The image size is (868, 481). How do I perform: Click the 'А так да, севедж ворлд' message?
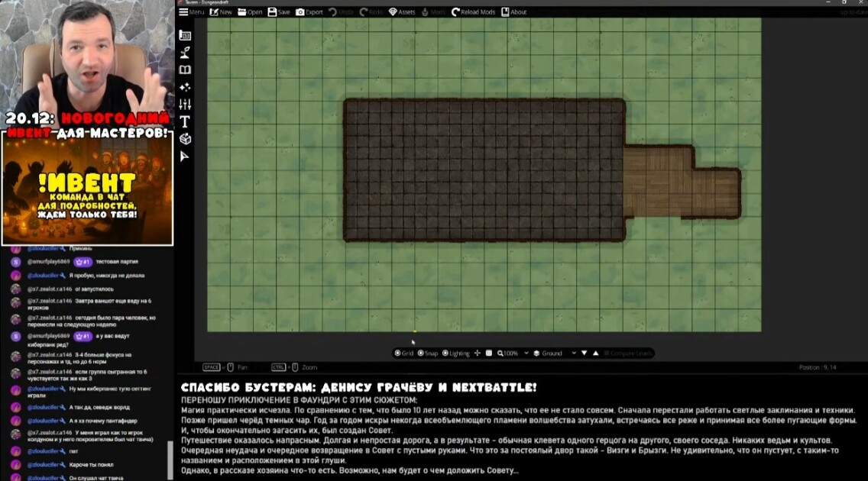pos(99,408)
